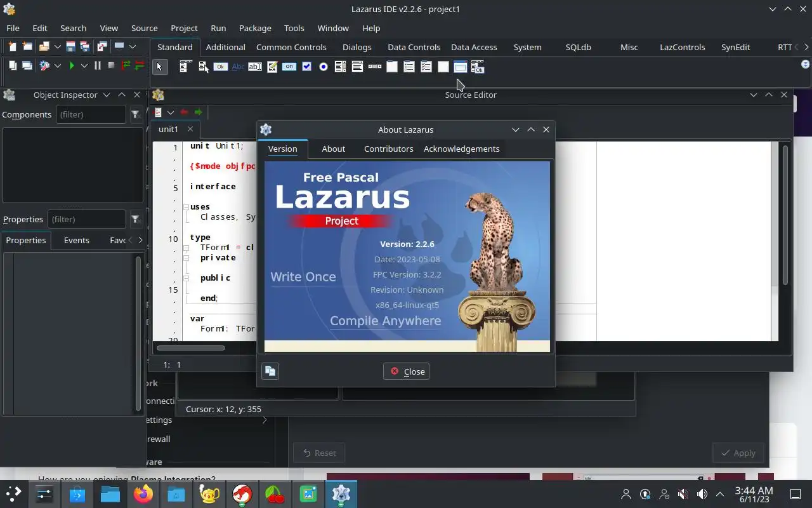The height and width of the screenshot is (508, 812).
Task: Click the red jump-back arrow in Source Editor
Action: click(x=184, y=112)
